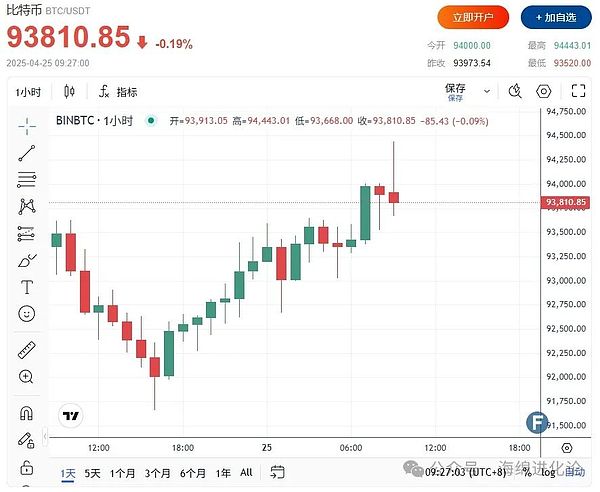Click the zoom in tool

pos(27,377)
